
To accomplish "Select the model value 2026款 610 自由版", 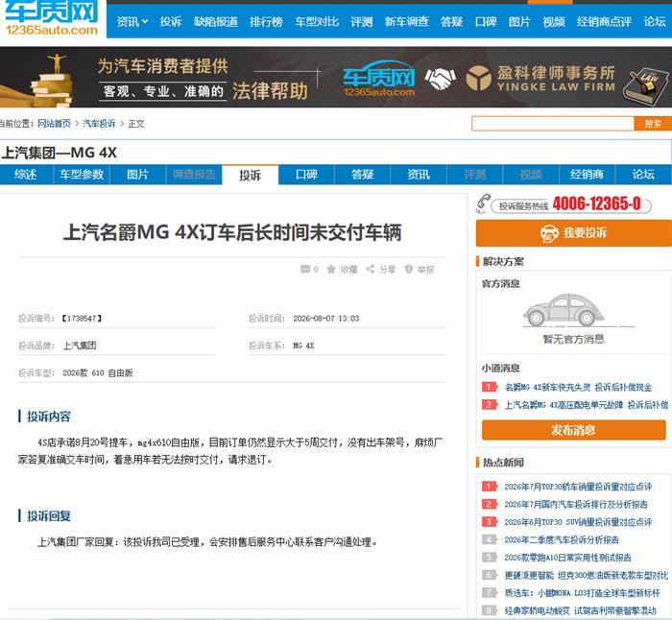I will tap(98, 372).
